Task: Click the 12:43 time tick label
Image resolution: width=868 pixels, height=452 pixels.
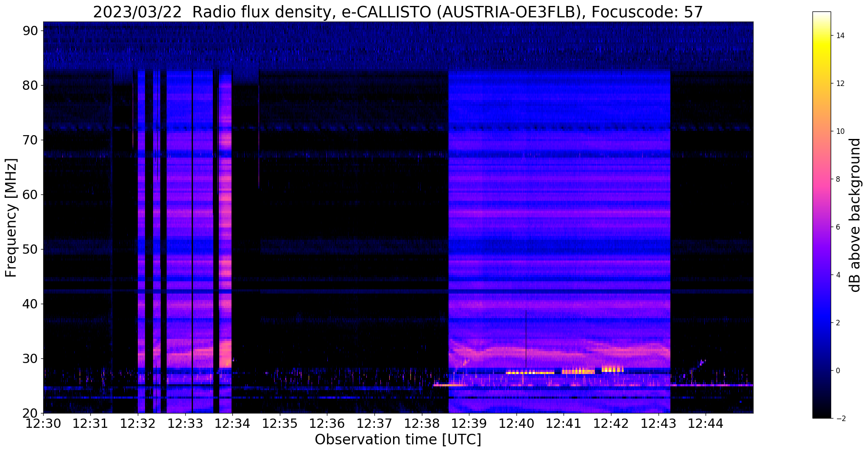Action: (658, 423)
